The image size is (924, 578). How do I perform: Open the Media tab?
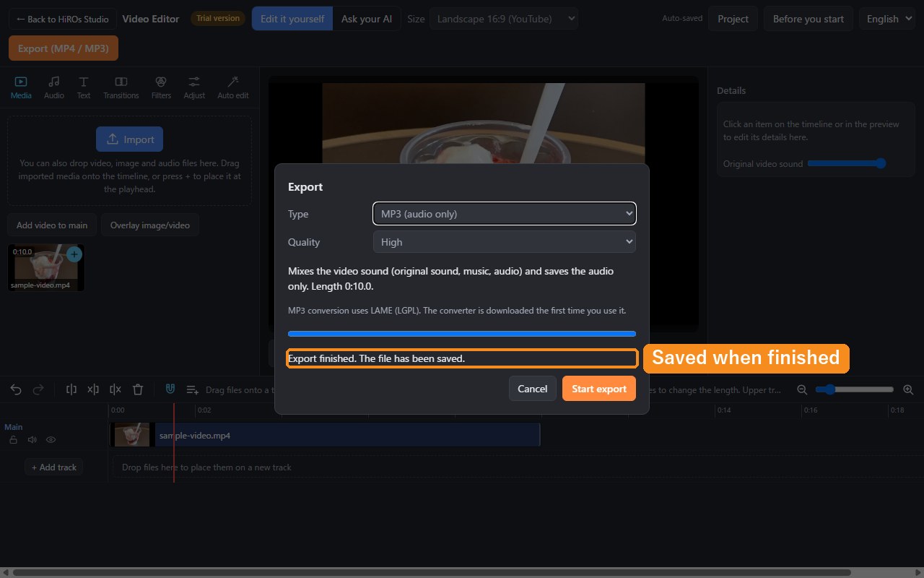(21, 87)
